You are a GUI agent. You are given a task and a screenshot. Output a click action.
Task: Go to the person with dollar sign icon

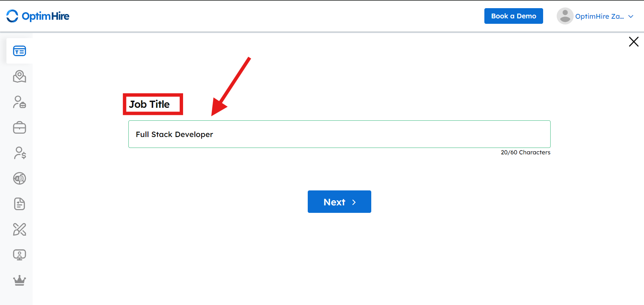pyautogui.click(x=20, y=153)
